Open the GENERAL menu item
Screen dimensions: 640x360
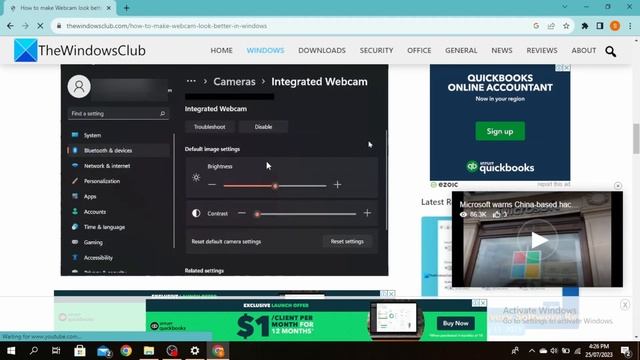pos(461,50)
